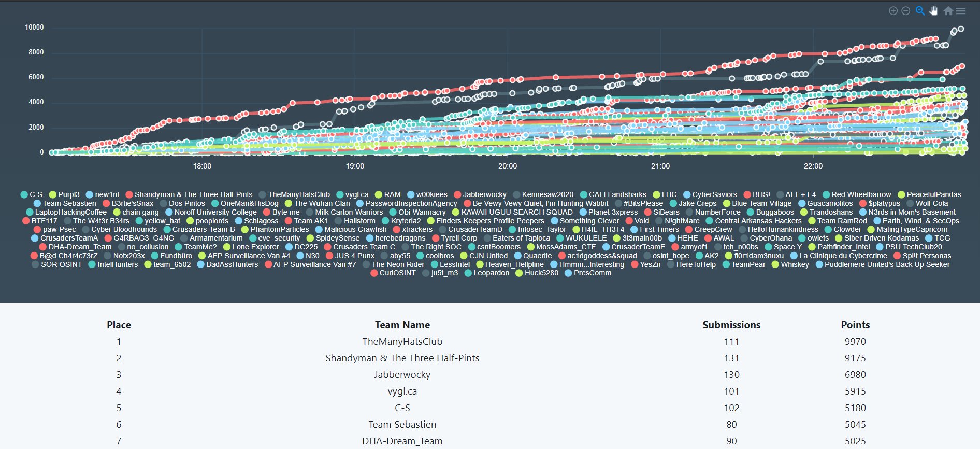
Task: Click the CyberSaviors legend color dot
Action: pyautogui.click(x=687, y=194)
